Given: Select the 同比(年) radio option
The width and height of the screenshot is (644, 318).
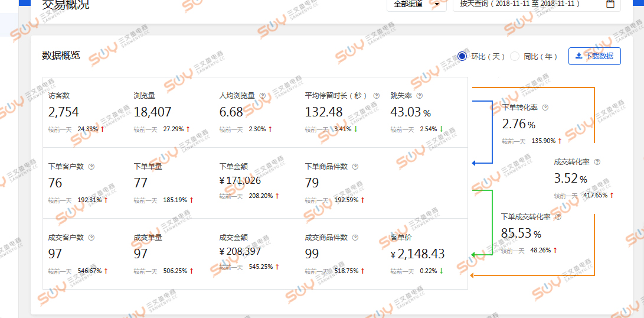Looking at the screenshot, I should pos(515,56).
